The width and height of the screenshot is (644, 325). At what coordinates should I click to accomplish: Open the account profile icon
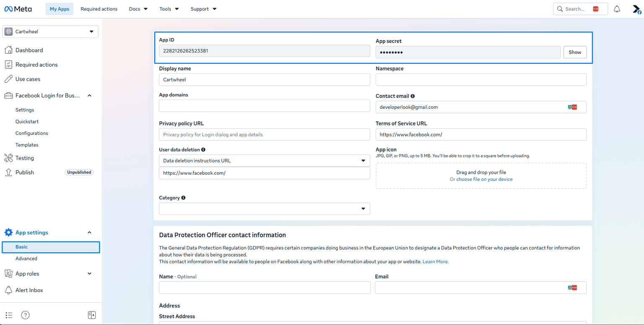point(637,9)
